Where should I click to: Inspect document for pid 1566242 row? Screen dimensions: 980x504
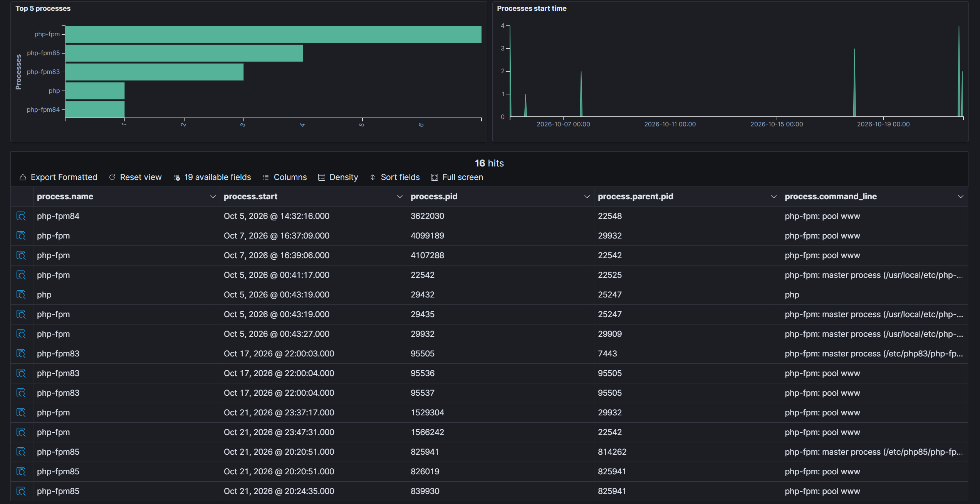[x=21, y=432]
